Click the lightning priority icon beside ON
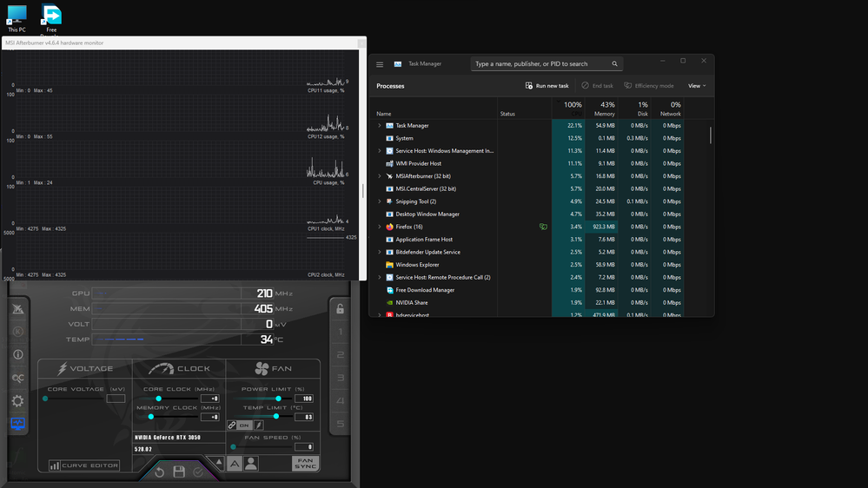The width and height of the screenshot is (868, 488). [259, 425]
